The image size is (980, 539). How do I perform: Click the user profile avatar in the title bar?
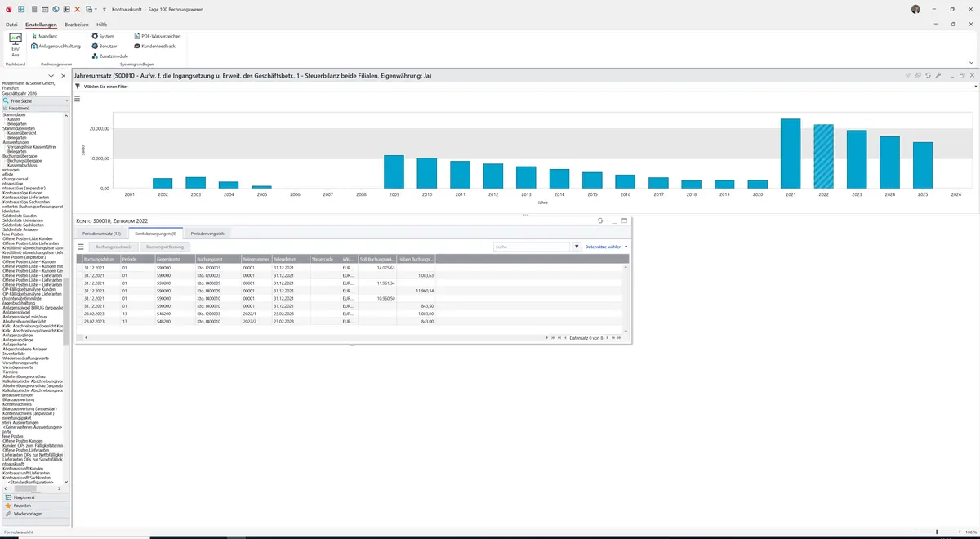tap(915, 9)
